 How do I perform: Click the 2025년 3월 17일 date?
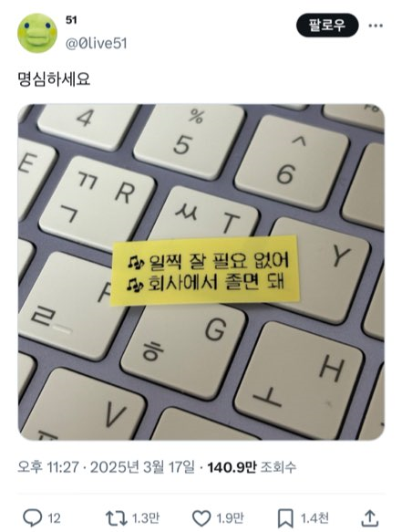coord(142,467)
